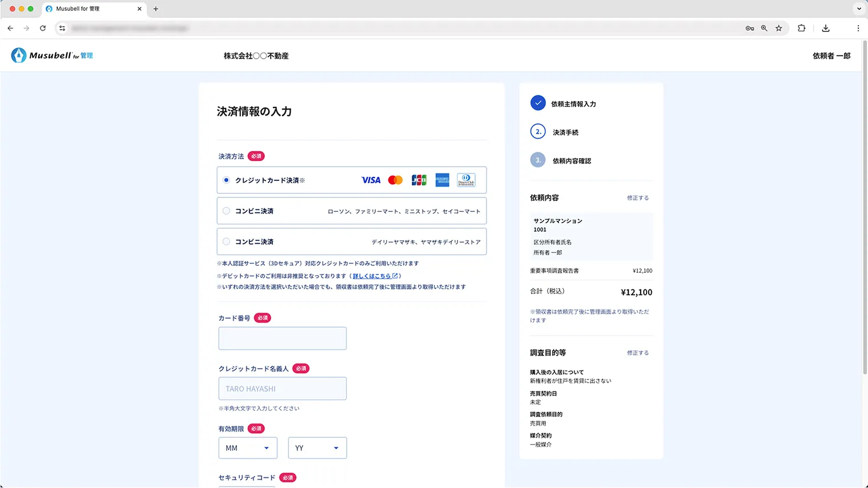The width and height of the screenshot is (868, 488).
Task: Click the Mastercard icon
Action: click(395, 180)
